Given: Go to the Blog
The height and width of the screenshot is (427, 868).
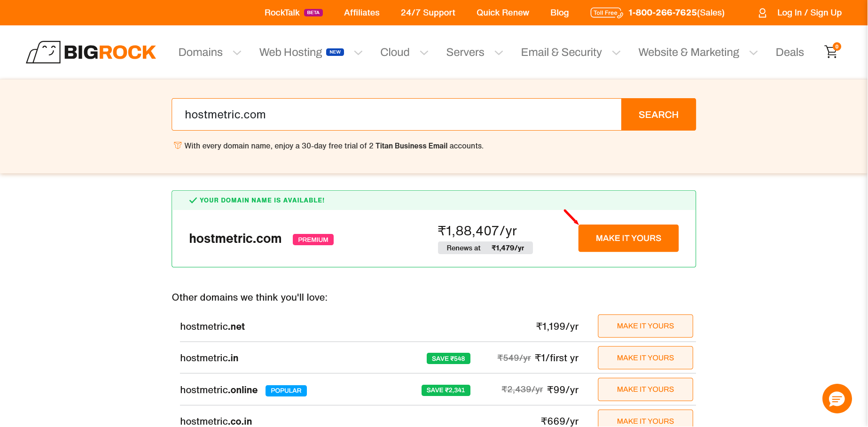Looking at the screenshot, I should point(559,13).
